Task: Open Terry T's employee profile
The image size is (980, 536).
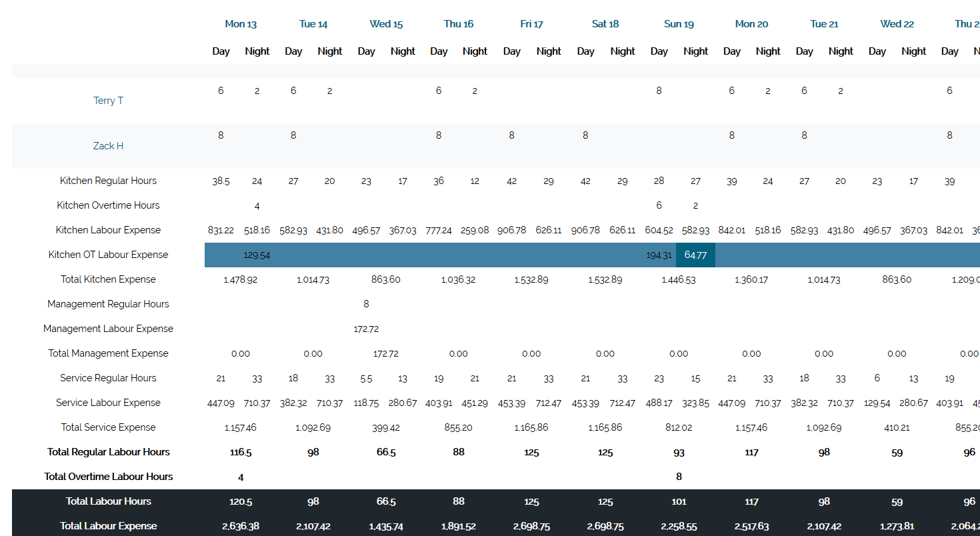Action: coord(108,100)
